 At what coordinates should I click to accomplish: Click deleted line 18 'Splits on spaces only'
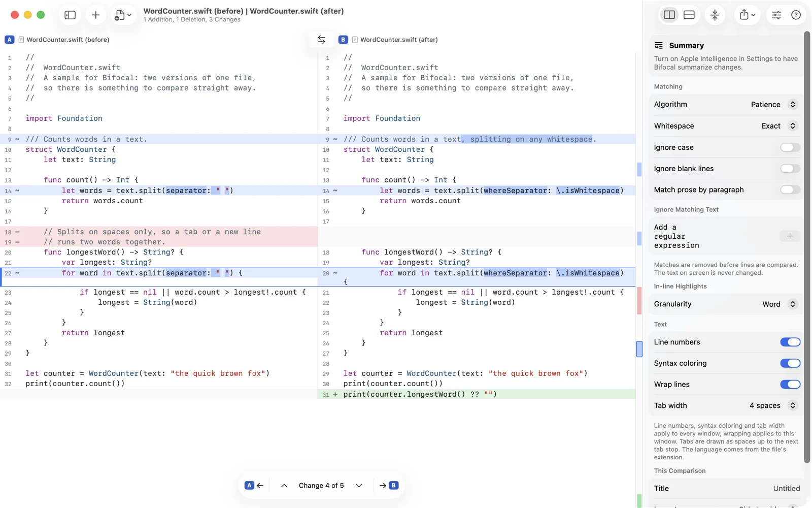159,232
